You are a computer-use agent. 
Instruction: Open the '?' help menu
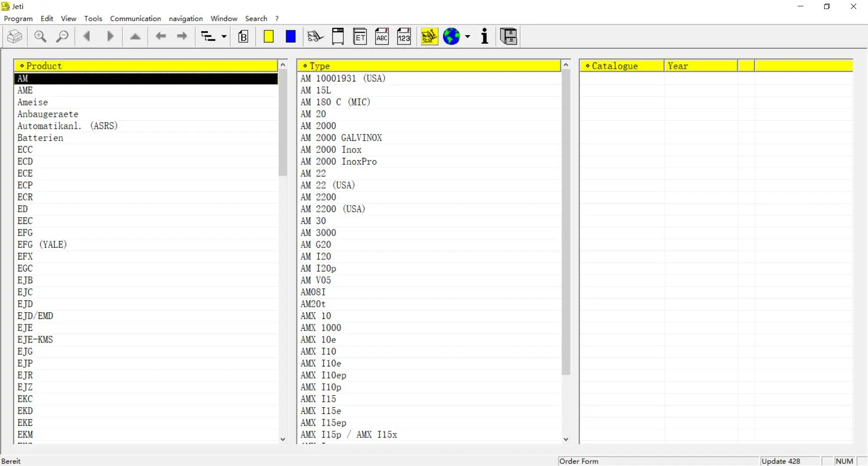point(277,19)
